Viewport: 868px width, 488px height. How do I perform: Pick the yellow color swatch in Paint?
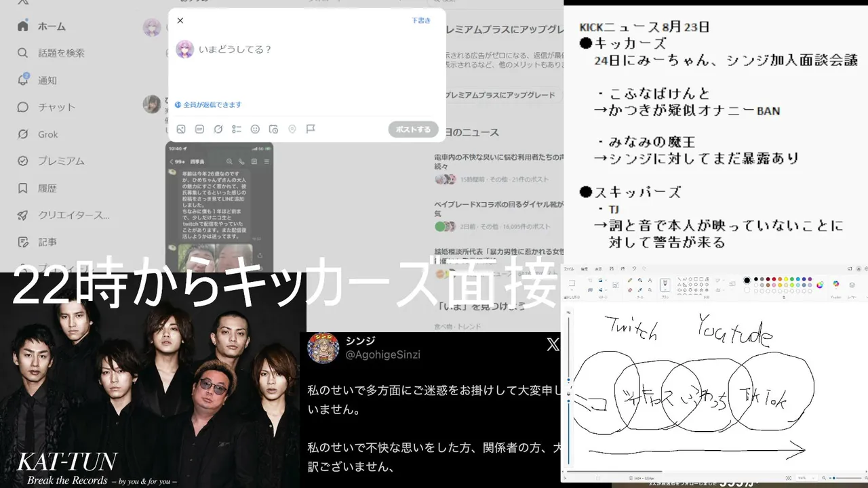pyautogui.click(x=786, y=279)
